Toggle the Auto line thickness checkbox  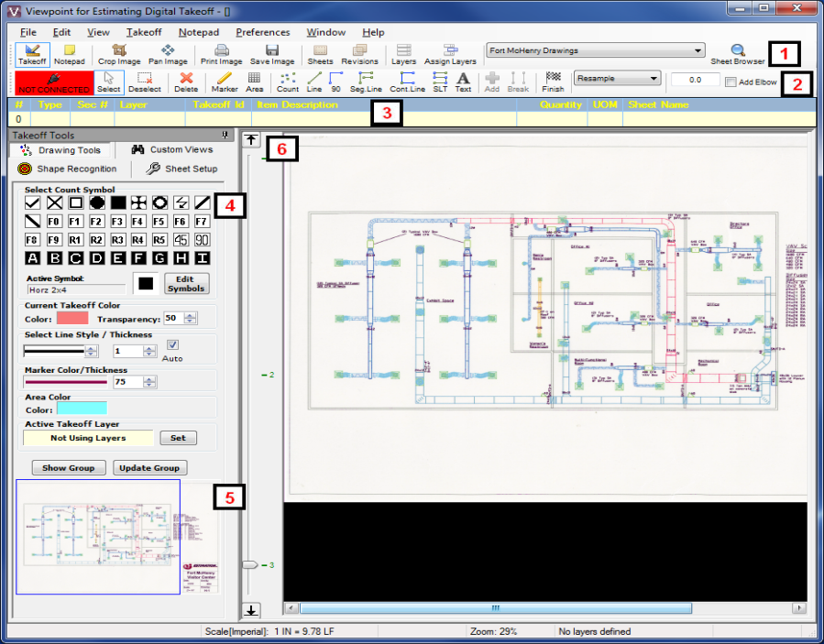click(172, 344)
